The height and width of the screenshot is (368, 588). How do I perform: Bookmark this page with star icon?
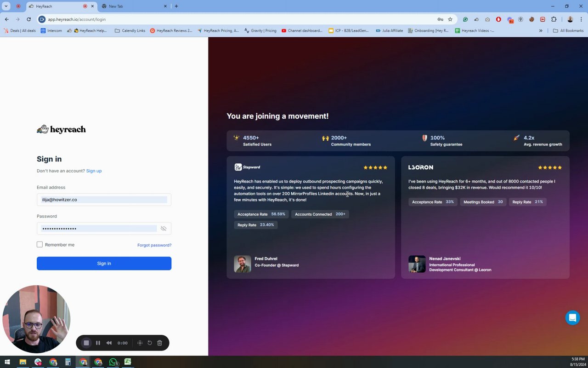click(x=450, y=19)
